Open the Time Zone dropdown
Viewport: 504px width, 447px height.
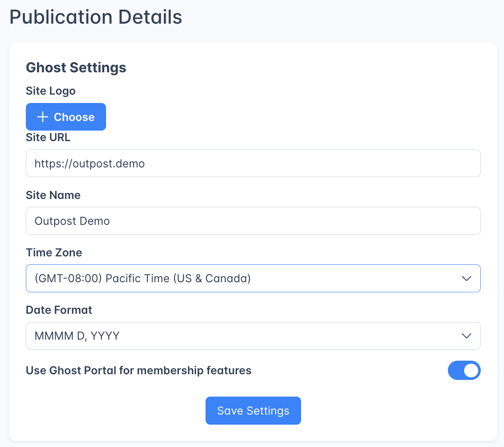pyautogui.click(x=253, y=278)
